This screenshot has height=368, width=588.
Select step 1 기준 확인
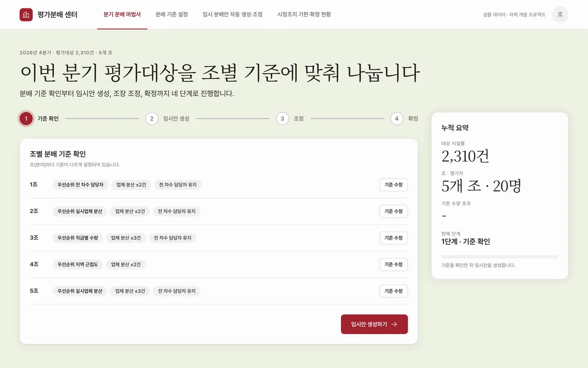click(39, 119)
